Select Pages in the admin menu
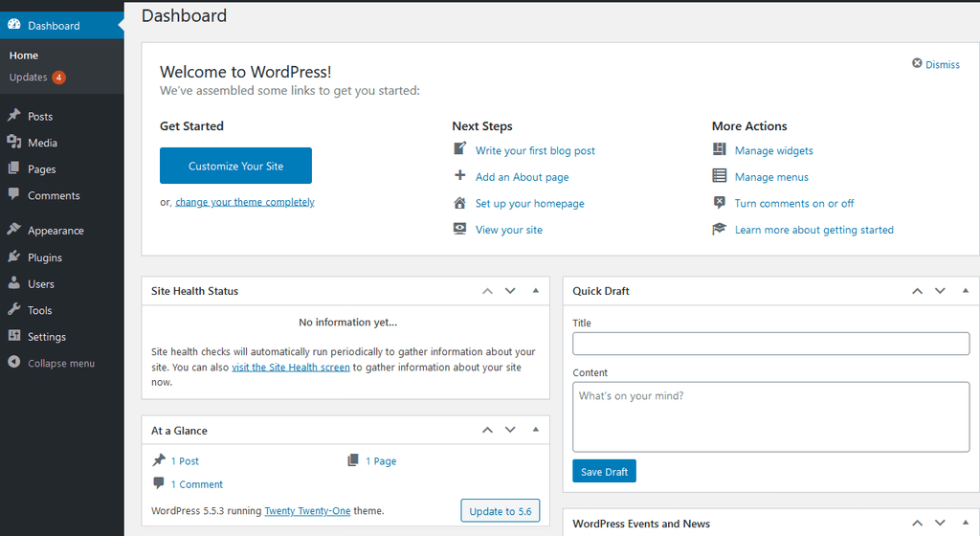The height and width of the screenshot is (536, 980). pos(42,169)
